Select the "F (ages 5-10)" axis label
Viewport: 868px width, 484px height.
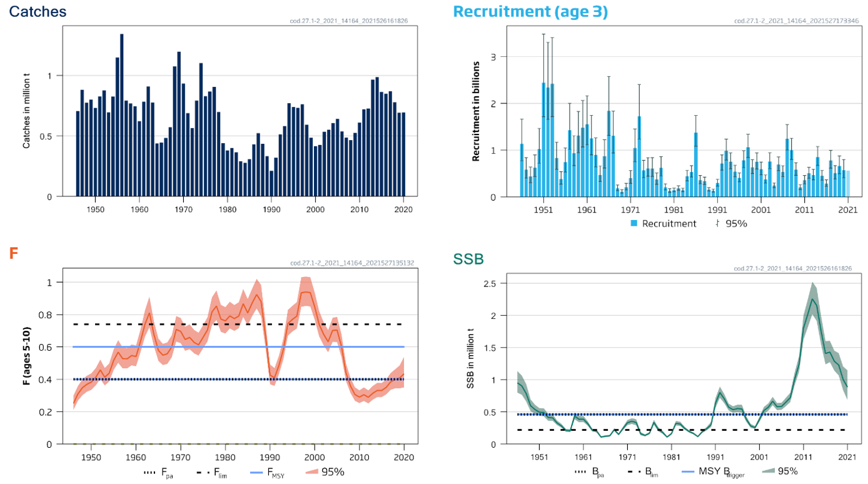pos(26,357)
